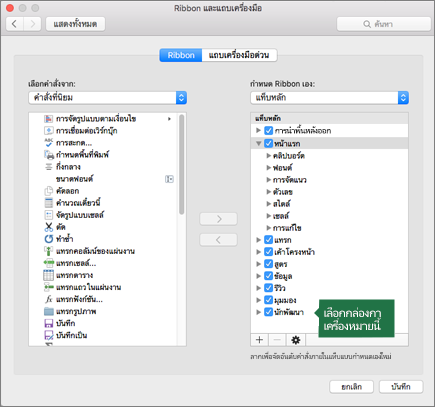Image resolution: width=435 pixels, height=407 pixels.
Task: Expand the การนำพื้นหลังออก tree node
Action: [x=258, y=130]
